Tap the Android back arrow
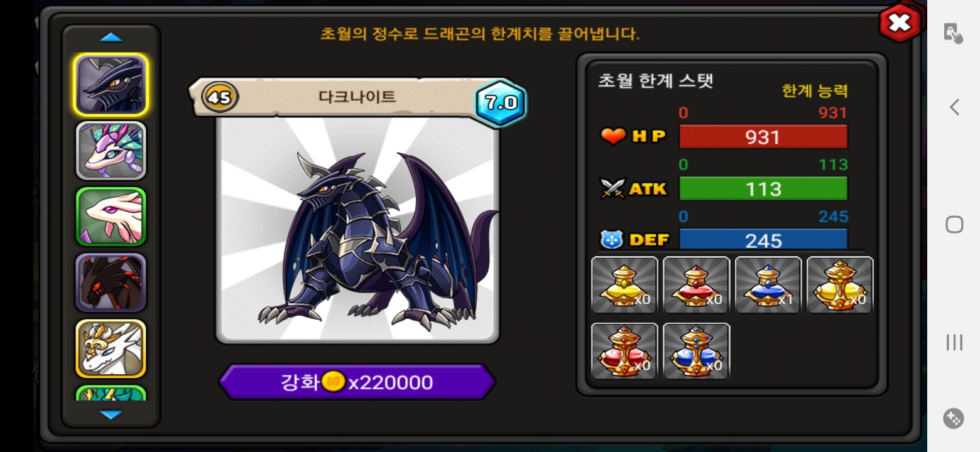This screenshot has width=980, height=452. [x=954, y=107]
